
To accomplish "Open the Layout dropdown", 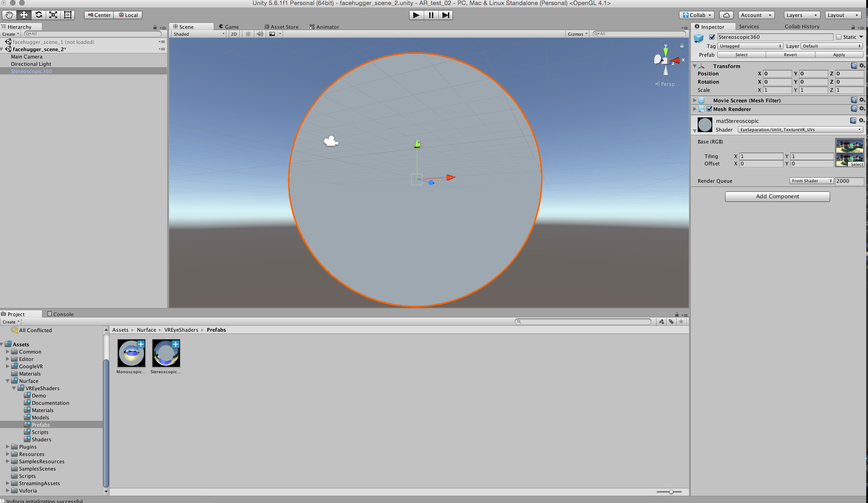I will [x=843, y=15].
